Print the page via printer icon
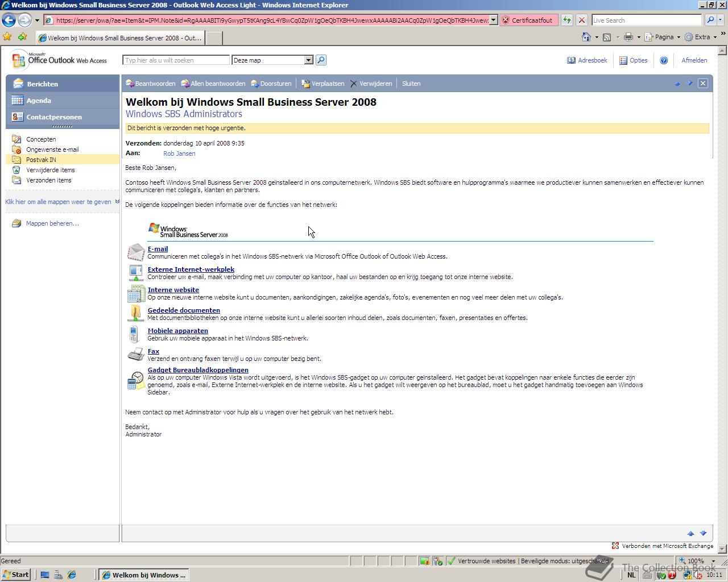Image resolution: width=728 pixels, height=582 pixels. pyautogui.click(x=628, y=37)
